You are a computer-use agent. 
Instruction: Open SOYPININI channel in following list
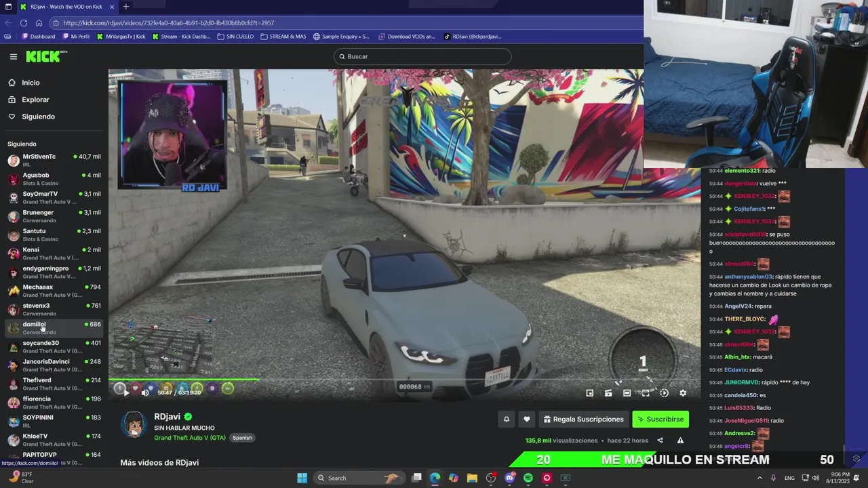tap(54, 421)
